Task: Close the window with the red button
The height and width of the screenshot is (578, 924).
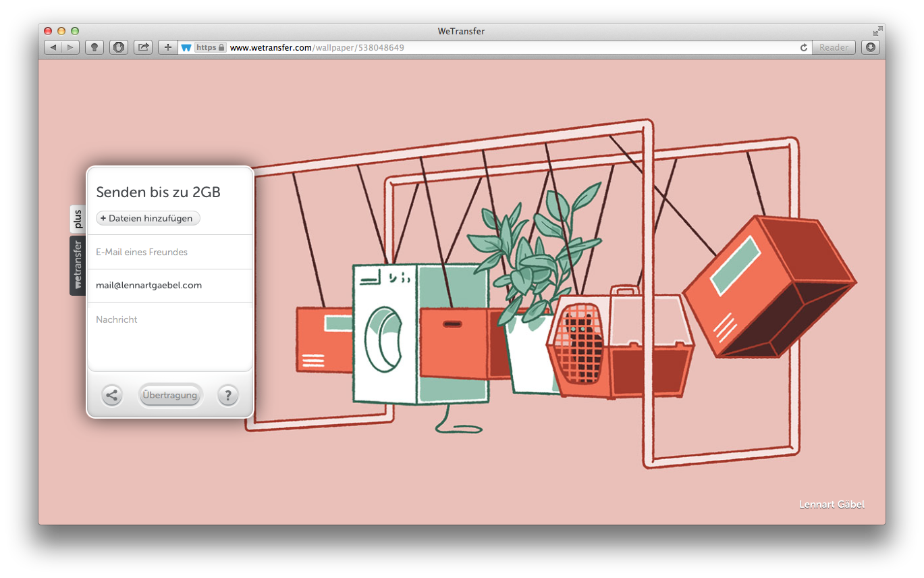Action: pyautogui.click(x=48, y=31)
